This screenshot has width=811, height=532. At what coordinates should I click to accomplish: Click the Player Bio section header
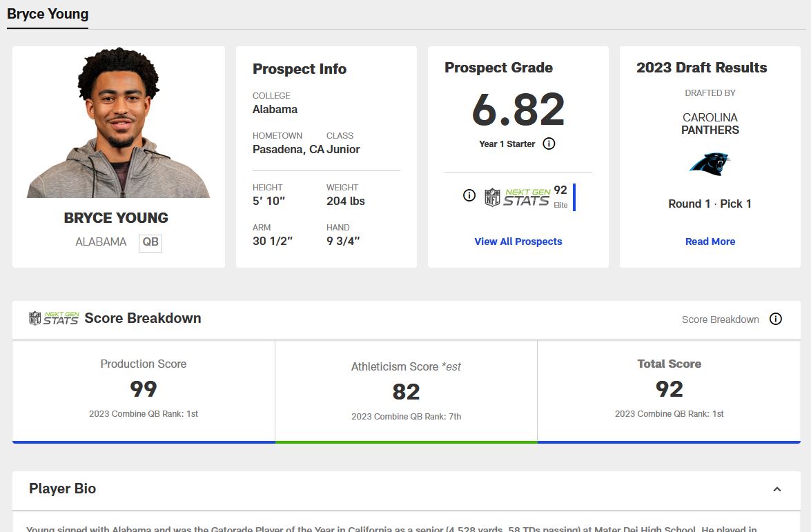[x=62, y=489]
